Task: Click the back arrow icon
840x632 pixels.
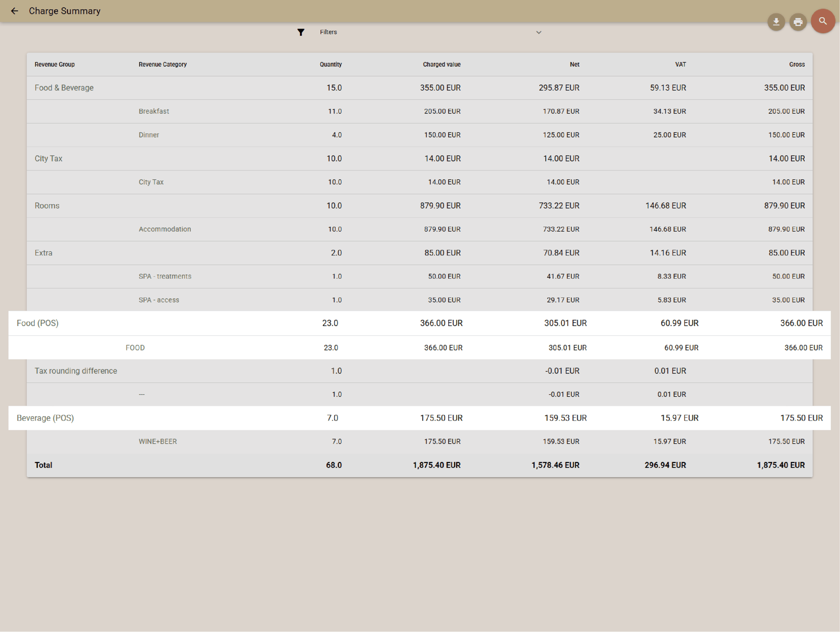Action: [x=15, y=11]
